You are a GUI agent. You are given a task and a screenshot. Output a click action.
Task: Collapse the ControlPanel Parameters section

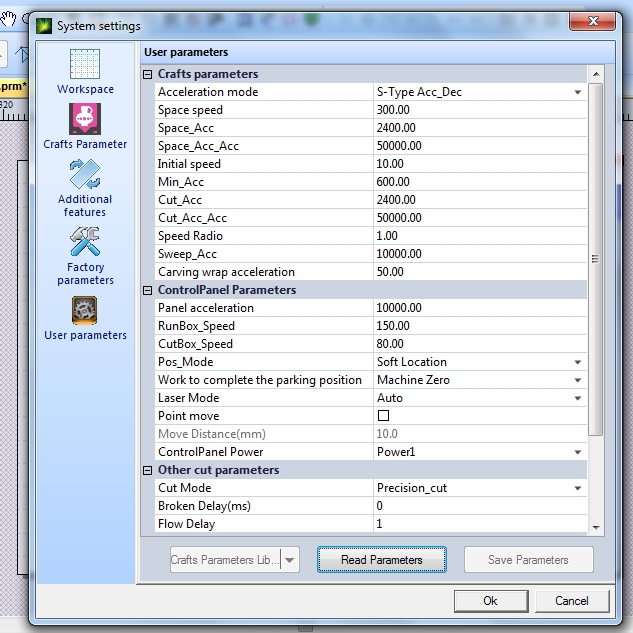pyautogui.click(x=148, y=290)
